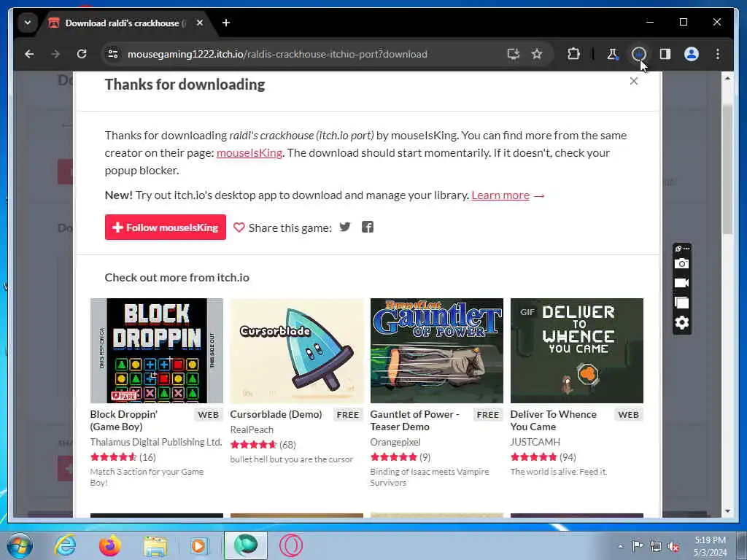Open Deliver To Whence You Came title link
The image size is (747, 560).
point(553,421)
